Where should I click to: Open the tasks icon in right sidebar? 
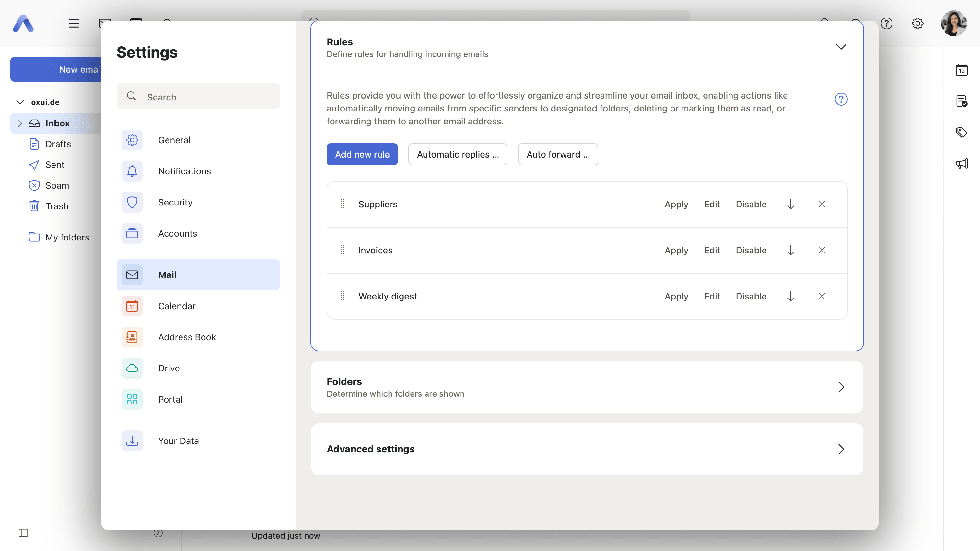point(962,101)
